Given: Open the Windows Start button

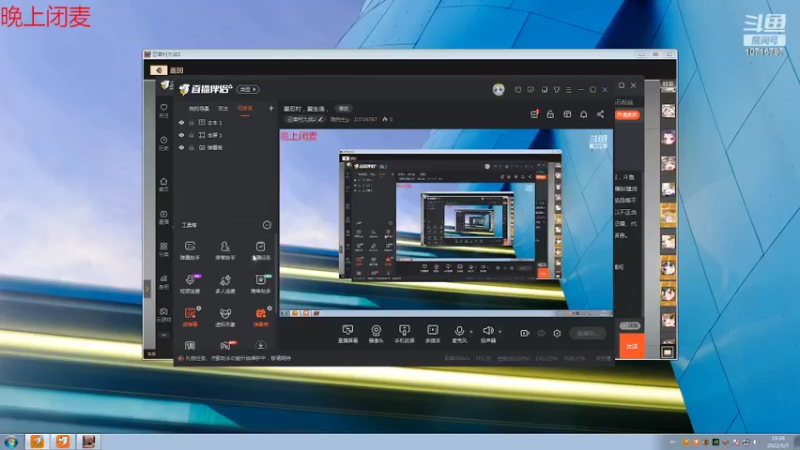Looking at the screenshot, I should click(x=11, y=442).
